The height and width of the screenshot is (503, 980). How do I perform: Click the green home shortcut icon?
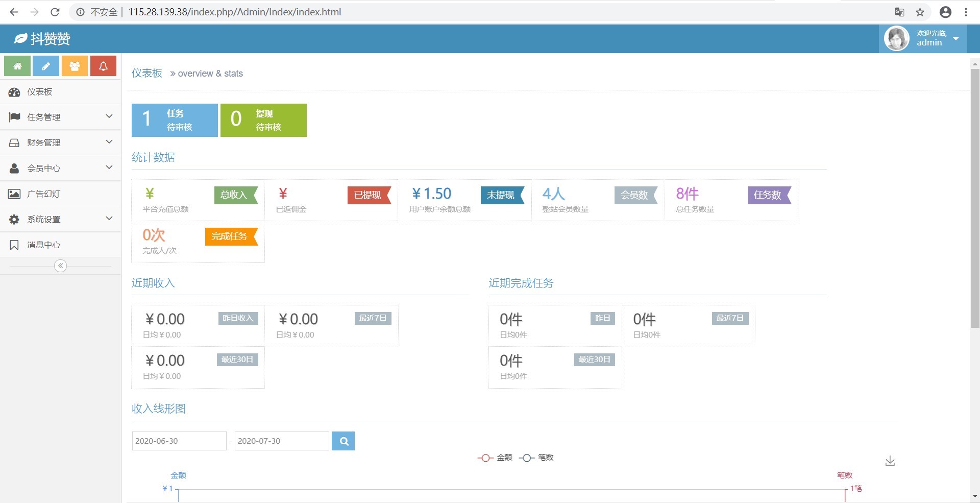17,66
